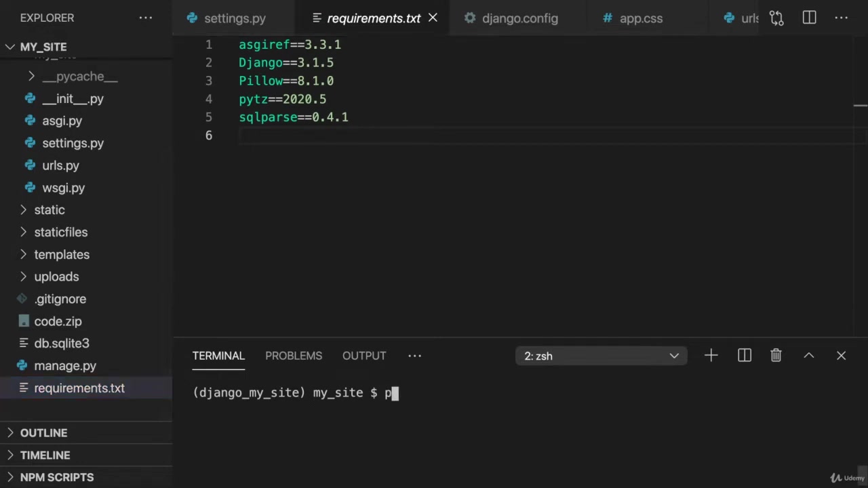Expand the OUTLINE section
The height and width of the screenshot is (488, 868).
[x=43, y=433]
